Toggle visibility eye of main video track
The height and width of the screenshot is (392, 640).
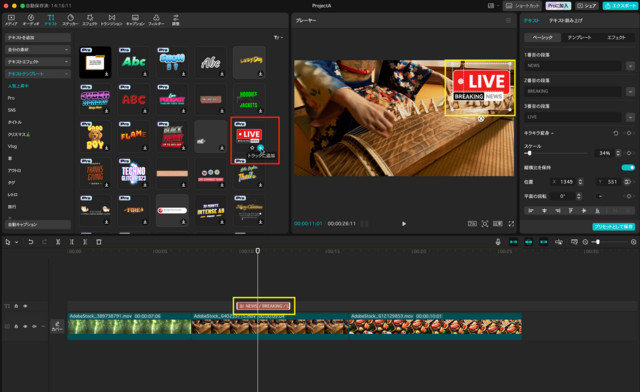coord(25,326)
